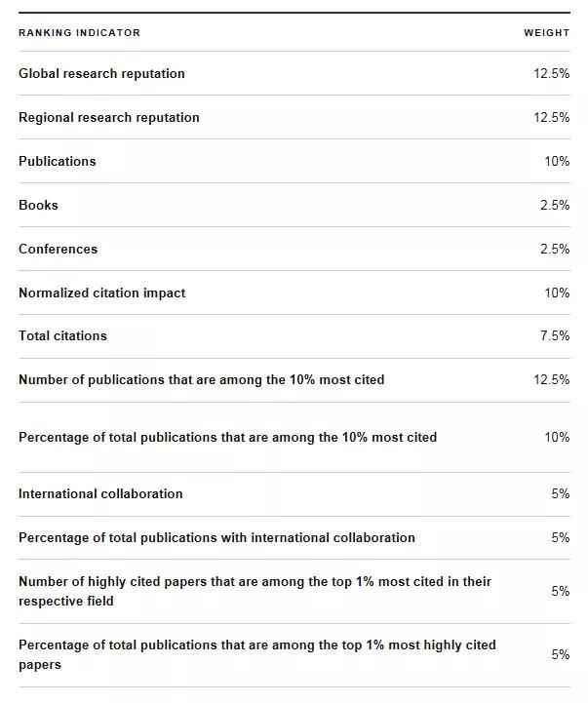Click Percentage of total publications among 10% most cited
Screen dimensions: 588x703
pos(227,438)
